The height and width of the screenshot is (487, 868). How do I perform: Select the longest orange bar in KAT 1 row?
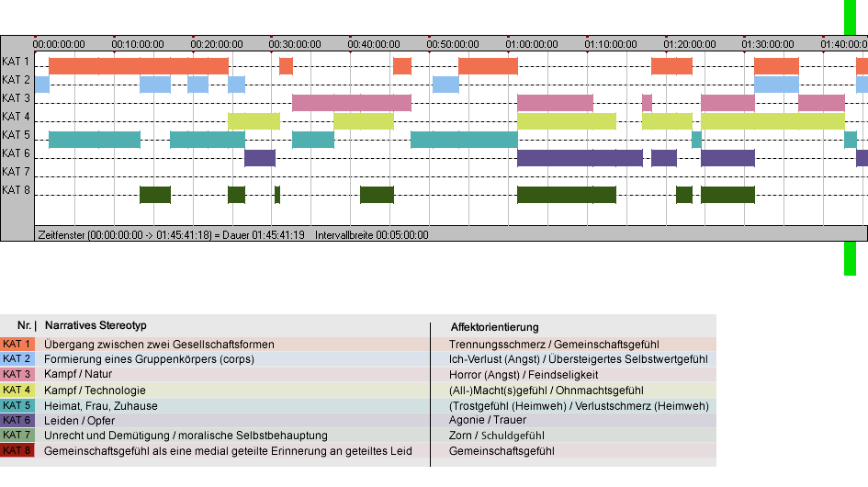click(x=139, y=66)
